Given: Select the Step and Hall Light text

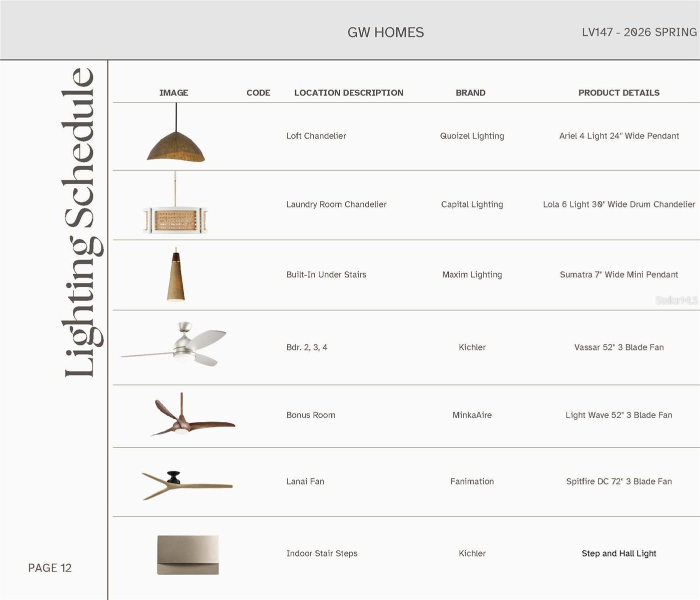Looking at the screenshot, I should tap(619, 553).
